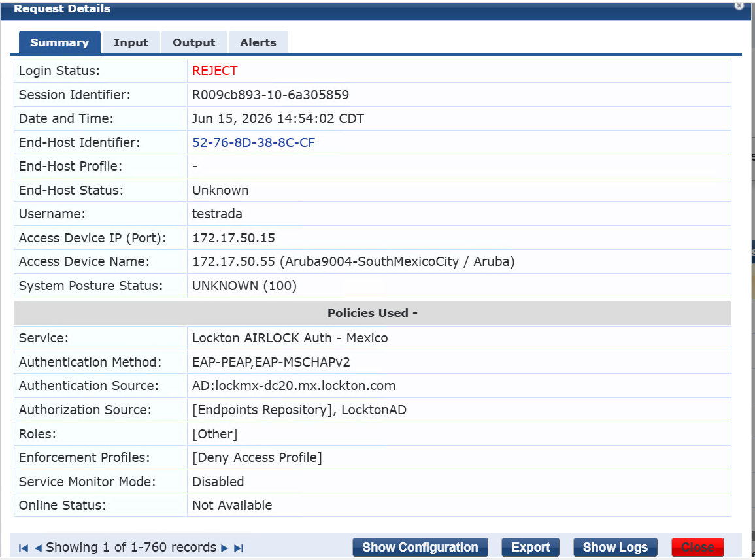Click the Login Status label
This screenshot has height=560, width=755.
(59, 71)
